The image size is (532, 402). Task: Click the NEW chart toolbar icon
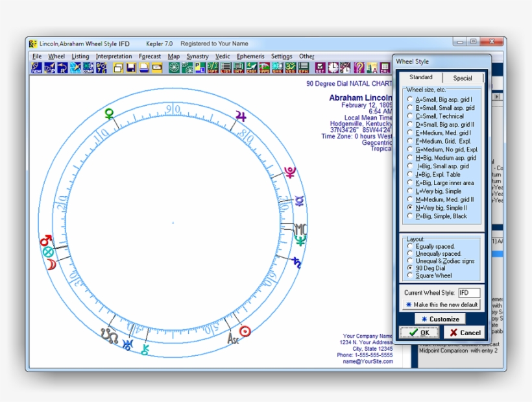[x=36, y=68]
